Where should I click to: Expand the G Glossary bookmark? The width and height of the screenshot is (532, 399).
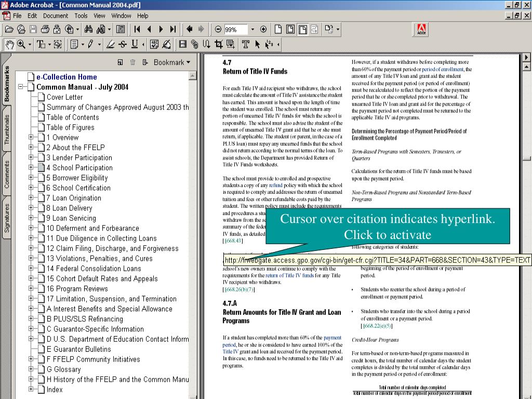pos(31,369)
